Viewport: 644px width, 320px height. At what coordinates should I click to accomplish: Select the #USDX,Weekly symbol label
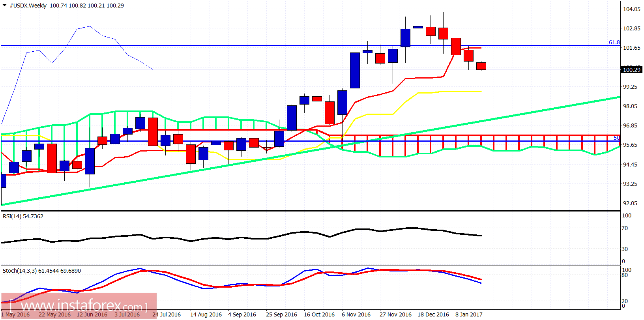(x=28, y=6)
